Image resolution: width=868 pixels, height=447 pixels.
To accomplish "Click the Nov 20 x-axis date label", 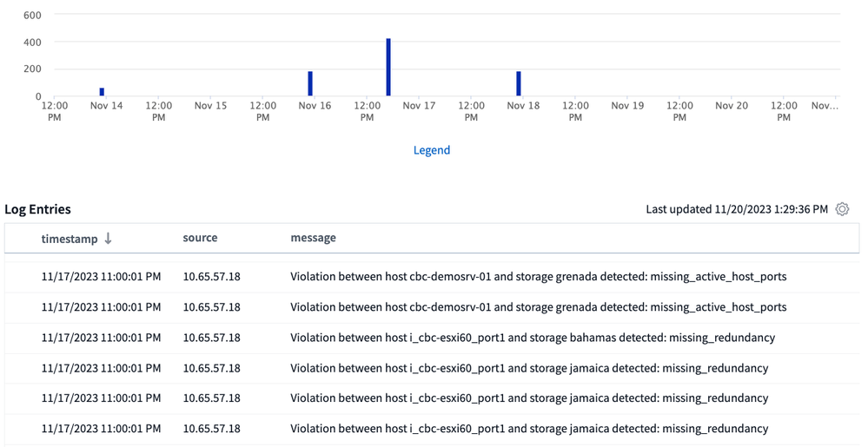I will click(732, 106).
